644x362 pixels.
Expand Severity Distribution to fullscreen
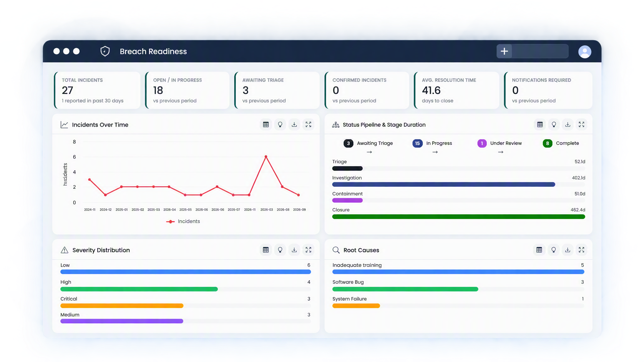(308, 250)
